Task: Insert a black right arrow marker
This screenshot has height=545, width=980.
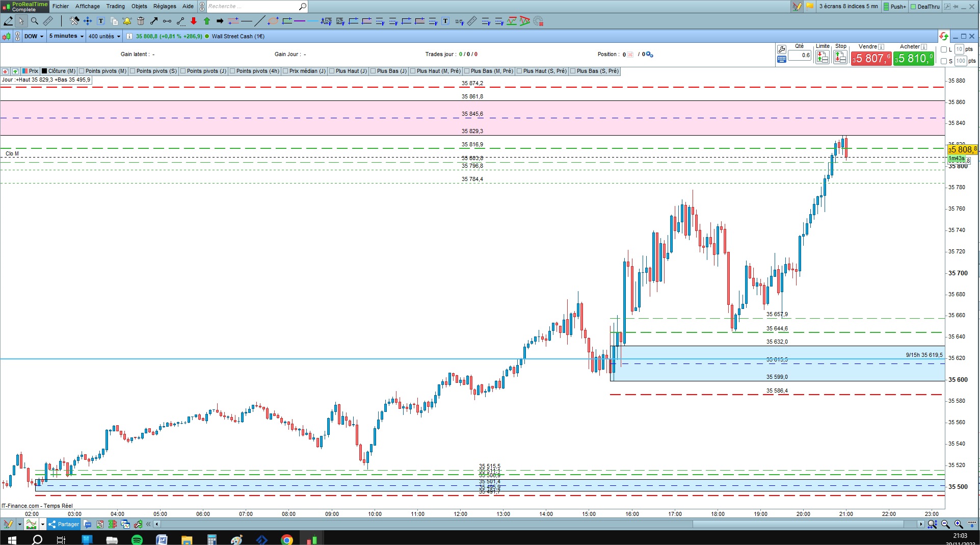Action: pyautogui.click(x=220, y=21)
